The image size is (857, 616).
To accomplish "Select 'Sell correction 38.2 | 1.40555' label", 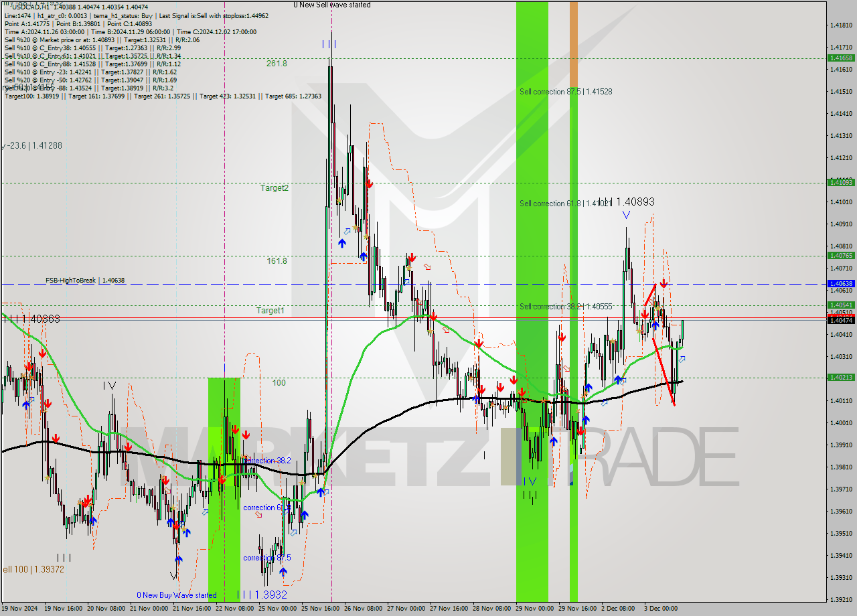I will tap(566, 307).
